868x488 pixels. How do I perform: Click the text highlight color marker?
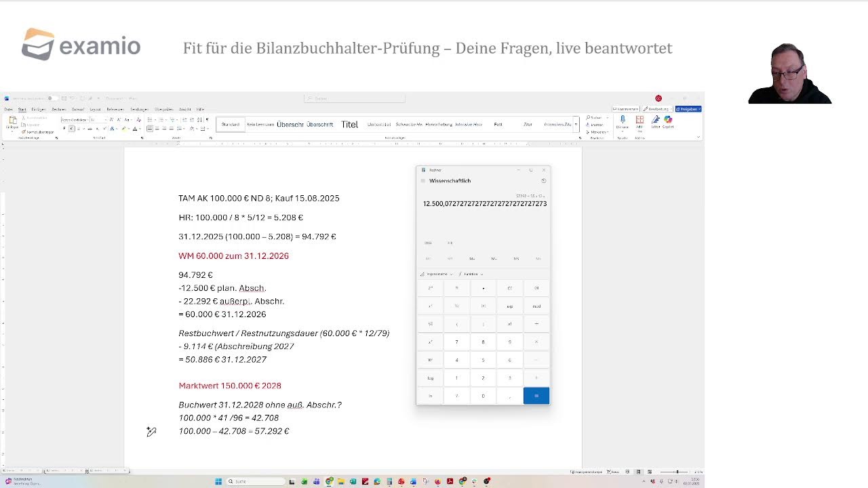(124, 128)
